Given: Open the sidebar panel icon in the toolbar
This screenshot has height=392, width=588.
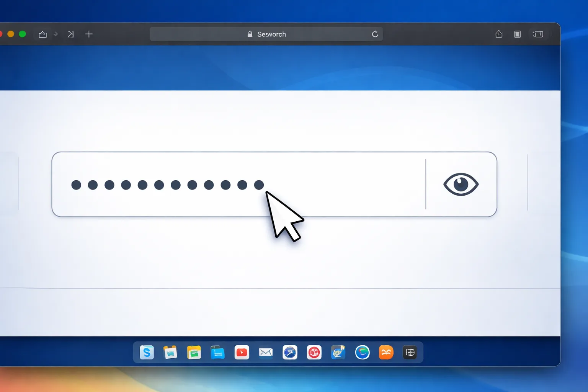Looking at the screenshot, I should tap(518, 34).
